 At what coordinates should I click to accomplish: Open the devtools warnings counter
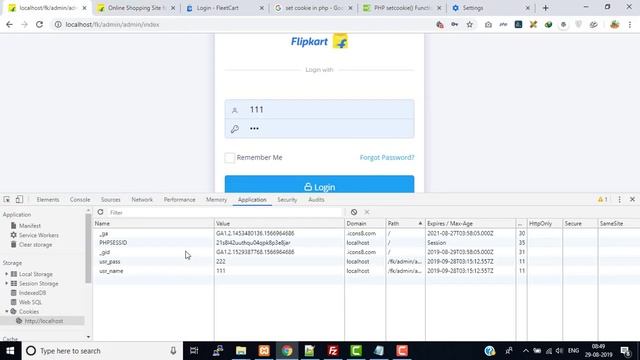[x=603, y=200]
